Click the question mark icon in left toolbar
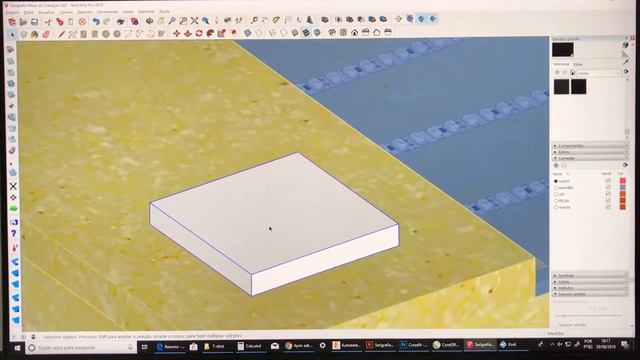Viewport: 640px width, 360px height. (x=13, y=233)
